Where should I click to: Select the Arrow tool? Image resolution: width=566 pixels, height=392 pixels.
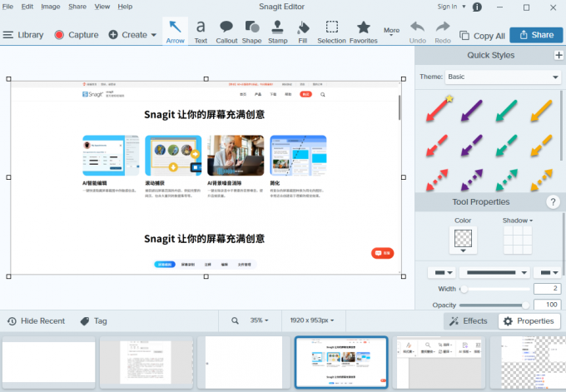coord(175,32)
